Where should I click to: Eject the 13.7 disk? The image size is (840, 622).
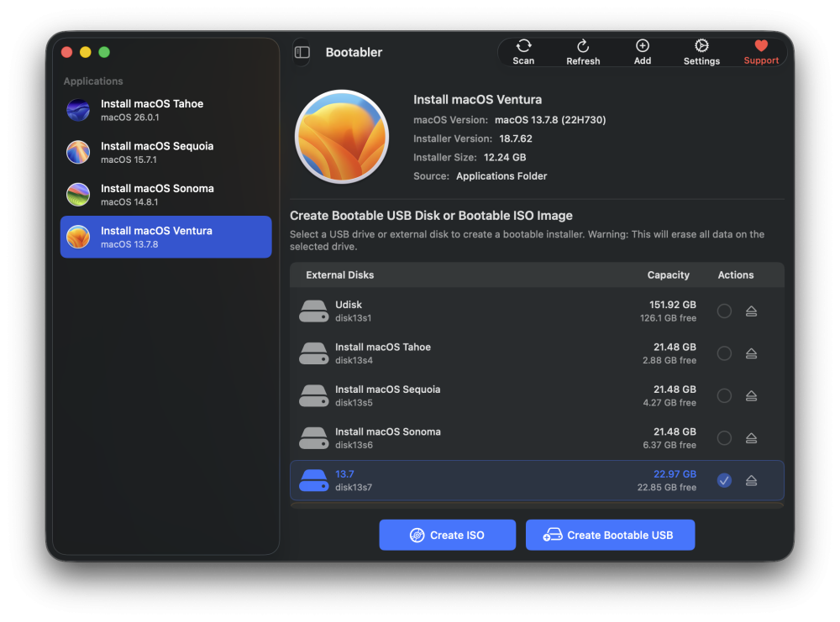click(x=751, y=480)
